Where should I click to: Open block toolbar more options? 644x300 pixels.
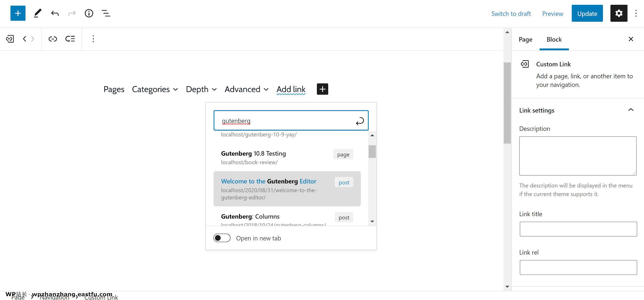click(x=93, y=39)
